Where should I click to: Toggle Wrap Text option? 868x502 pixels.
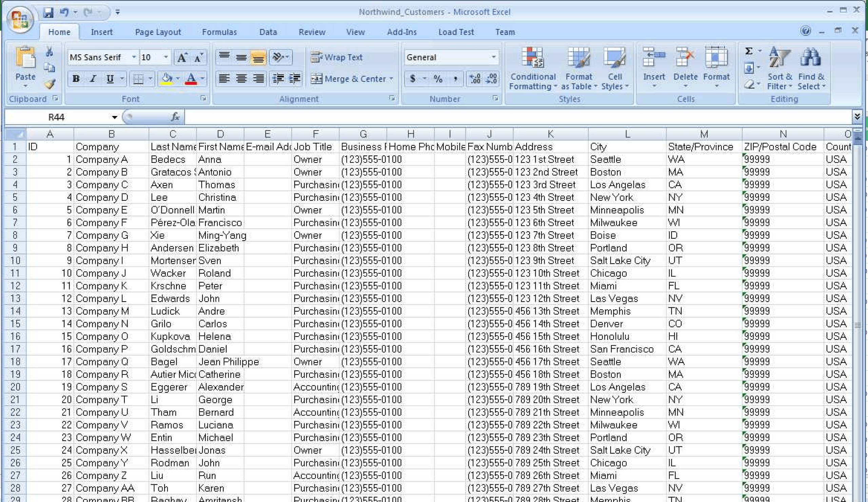[x=337, y=57]
